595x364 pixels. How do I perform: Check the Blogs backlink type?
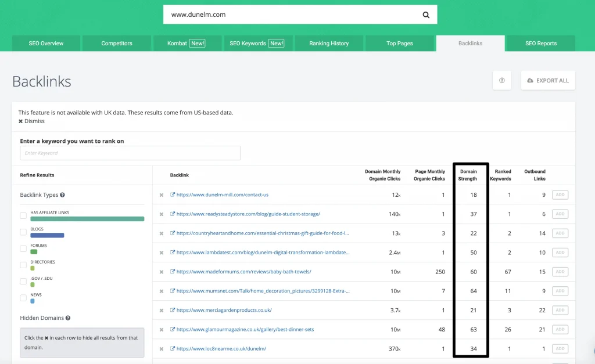coord(23,232)
